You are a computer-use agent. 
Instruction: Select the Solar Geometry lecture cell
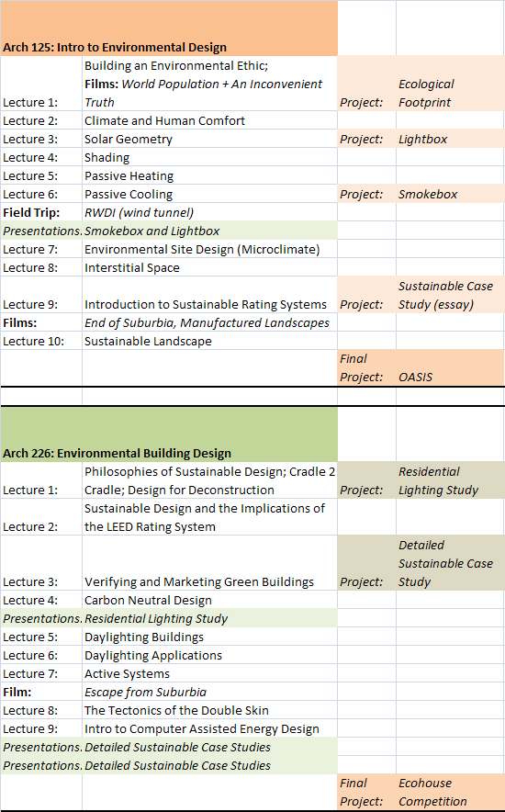[x=209, y=139]
